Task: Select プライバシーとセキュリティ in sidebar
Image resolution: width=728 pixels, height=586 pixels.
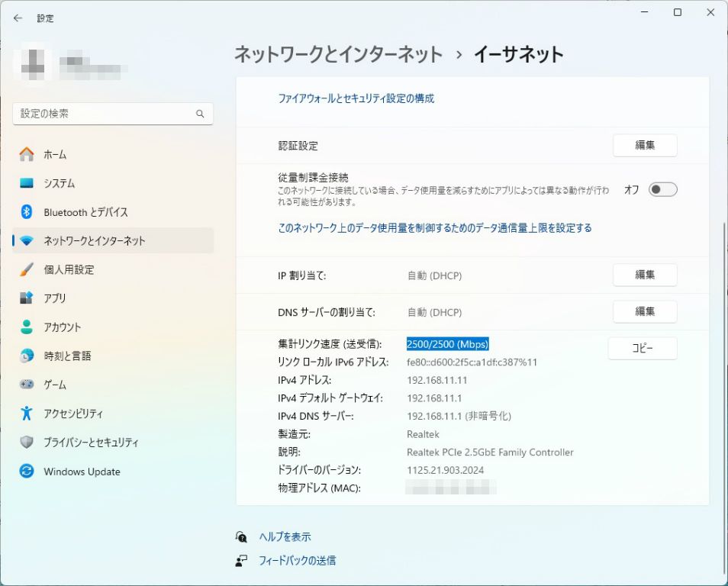Action: click(x=91, y=443)
